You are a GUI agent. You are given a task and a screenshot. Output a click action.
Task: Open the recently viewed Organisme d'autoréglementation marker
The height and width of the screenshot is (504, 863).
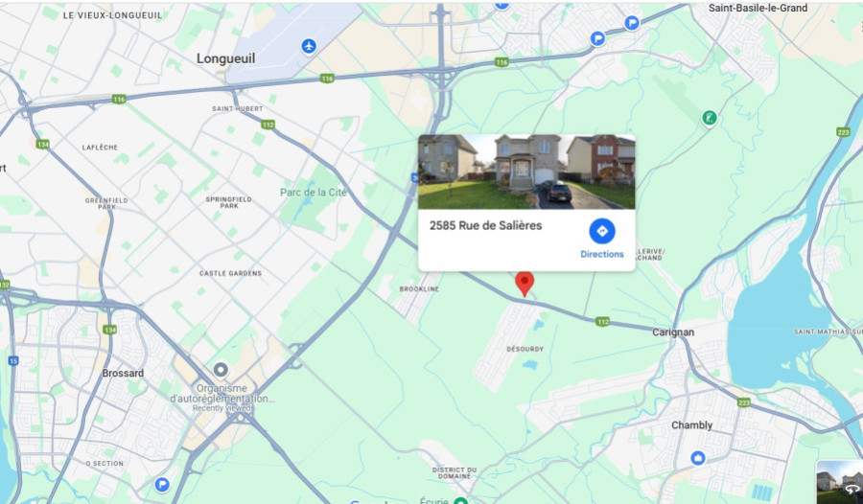point(221,370)
